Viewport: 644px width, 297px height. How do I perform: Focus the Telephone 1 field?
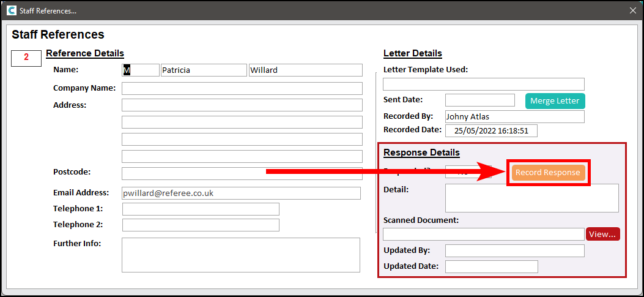point(201,209)
